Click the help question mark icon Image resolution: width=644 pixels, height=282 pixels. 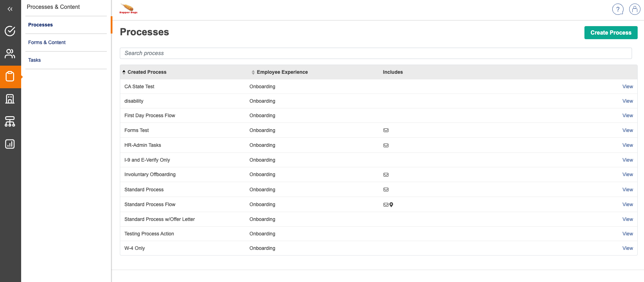618,9
